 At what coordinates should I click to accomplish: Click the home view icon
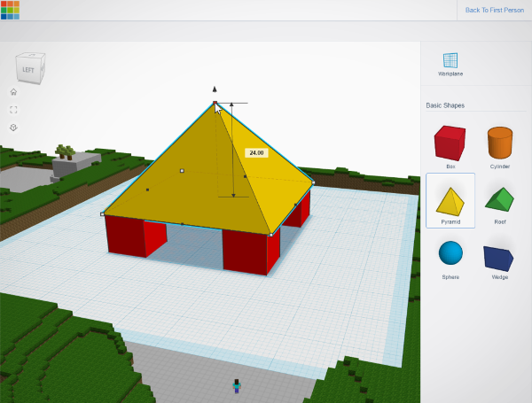[x=14, y=91]
